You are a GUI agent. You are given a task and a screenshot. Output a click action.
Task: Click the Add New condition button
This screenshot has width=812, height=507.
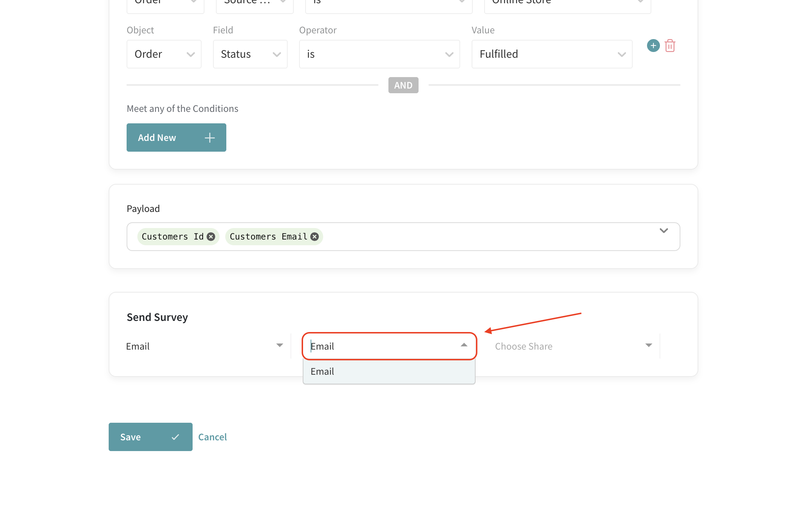[x=176, y=138]
